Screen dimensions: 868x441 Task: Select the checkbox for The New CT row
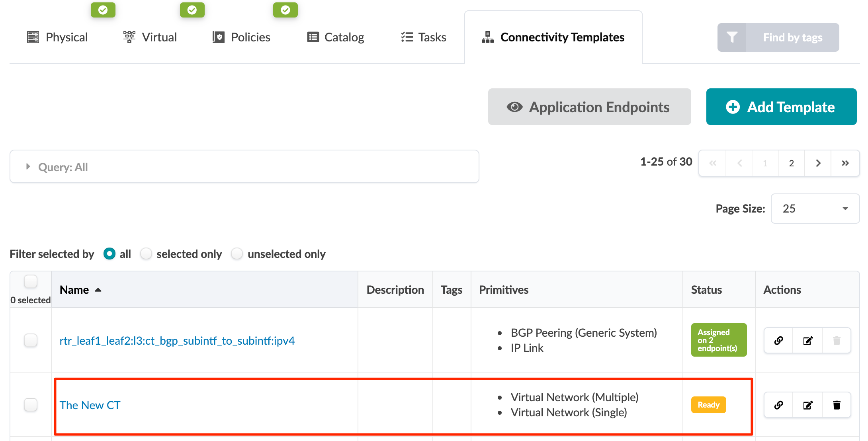[x=31, y=405]
